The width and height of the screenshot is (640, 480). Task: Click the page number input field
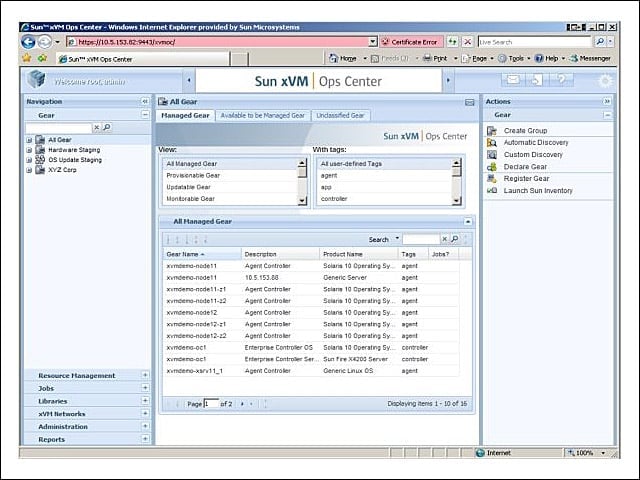211,404
